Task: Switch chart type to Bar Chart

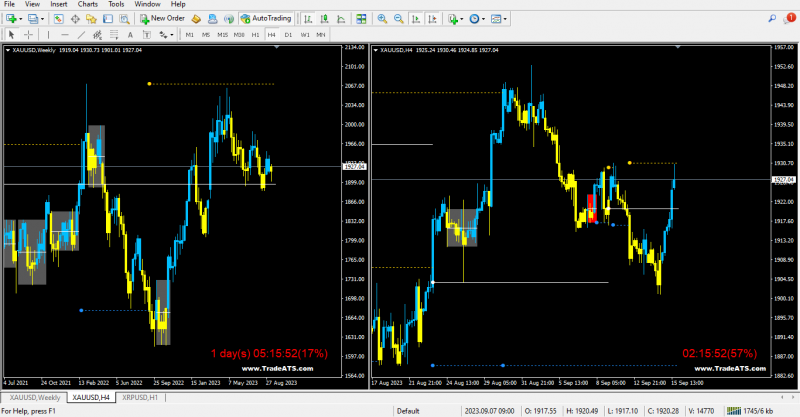Action: tap(308, 19)
